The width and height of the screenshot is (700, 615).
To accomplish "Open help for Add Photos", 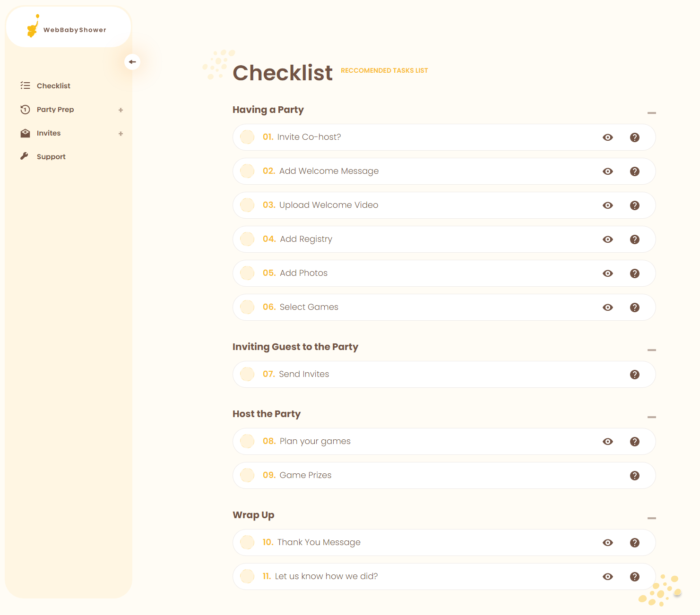I will point(635,273).
